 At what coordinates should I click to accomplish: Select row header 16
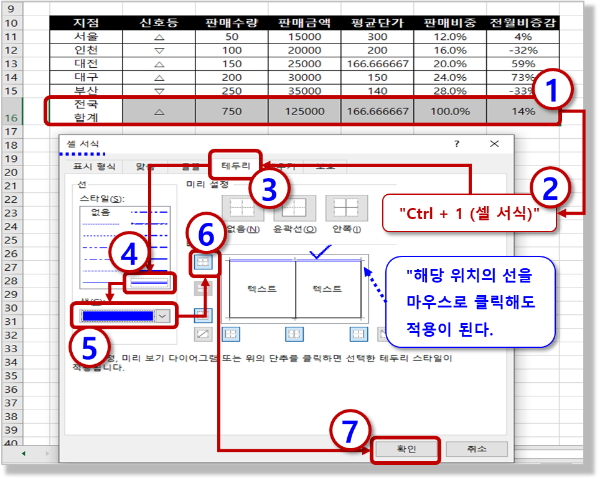pyautogui.click(x=11, y=111)
